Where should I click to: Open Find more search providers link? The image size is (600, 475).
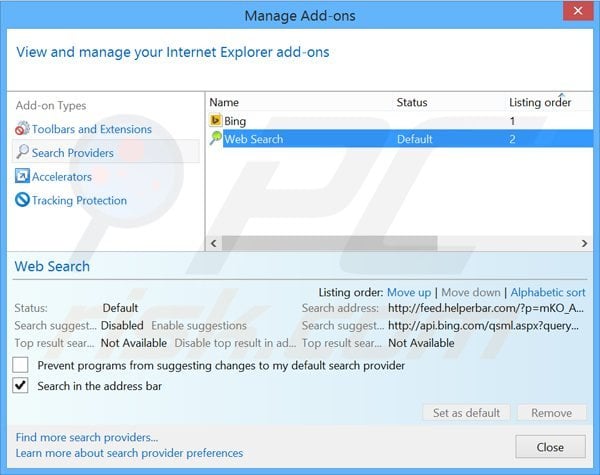[x=87, y=437]
